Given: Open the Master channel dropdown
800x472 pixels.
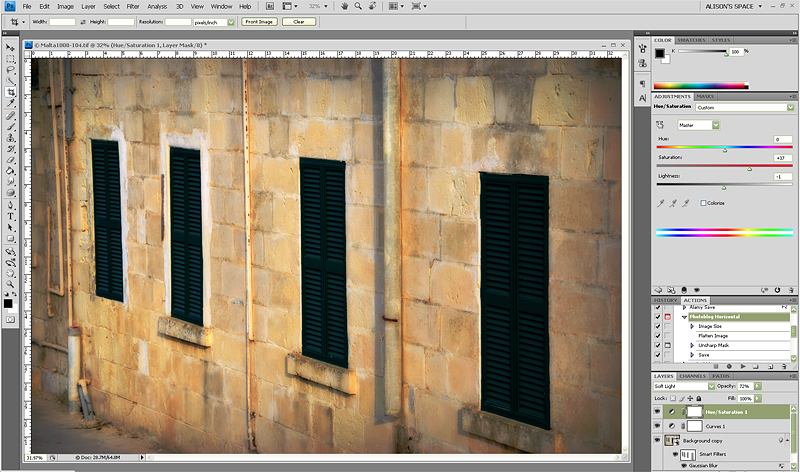Looking at the screenshot, I should coord(699,125).
